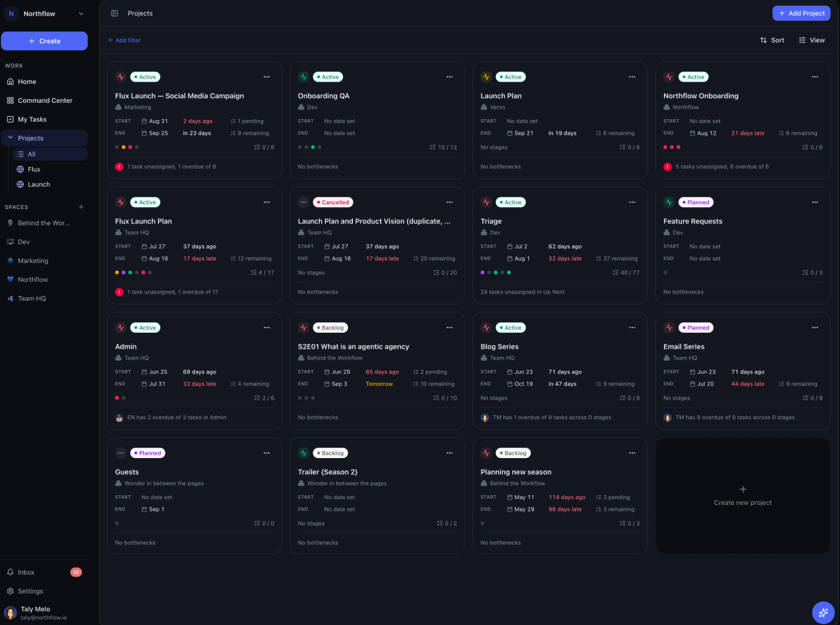
Task: Open more options on Feature Requests card
Action: click(x=815, y=202)
